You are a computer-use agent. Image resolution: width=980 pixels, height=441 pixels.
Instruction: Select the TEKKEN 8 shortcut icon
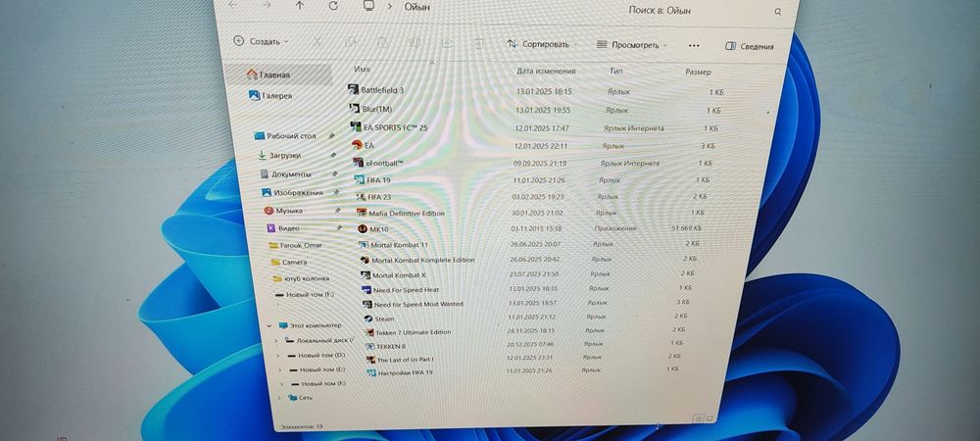click(370, 345)
